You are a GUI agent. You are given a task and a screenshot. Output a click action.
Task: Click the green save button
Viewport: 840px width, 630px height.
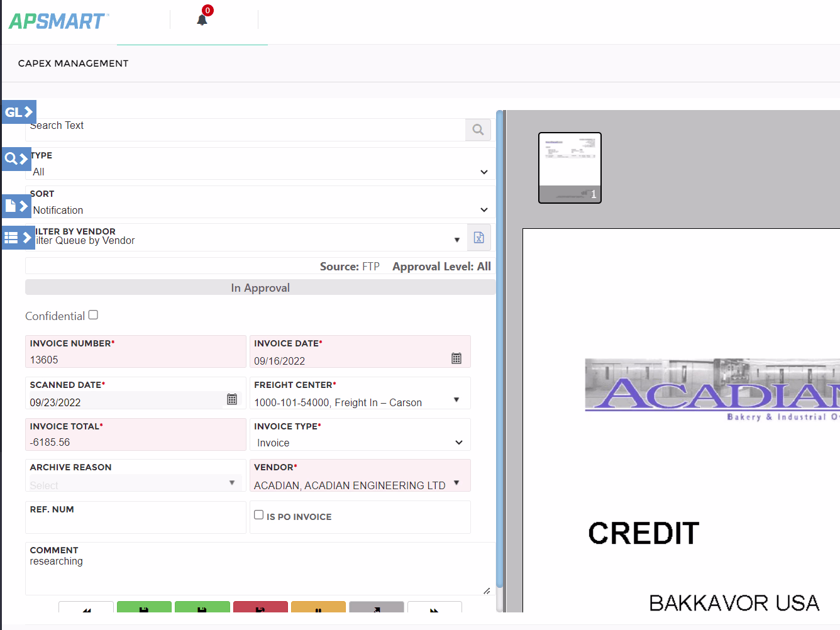point(144,608)
